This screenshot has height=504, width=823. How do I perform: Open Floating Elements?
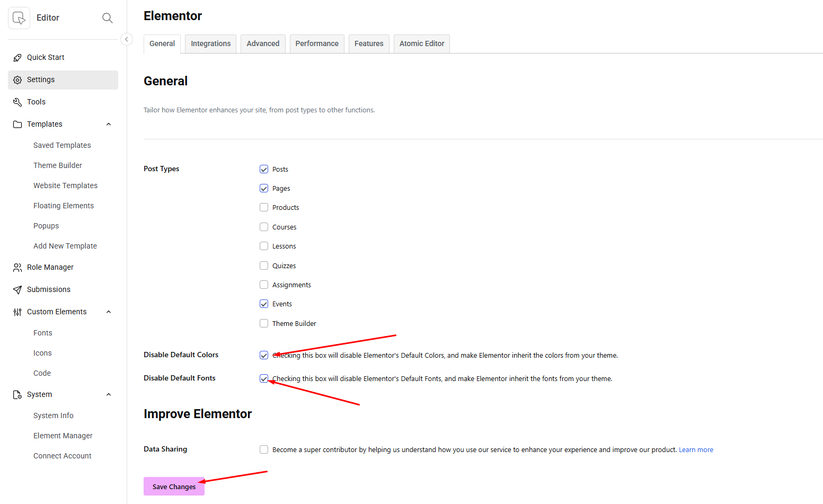tap(64, 206)
